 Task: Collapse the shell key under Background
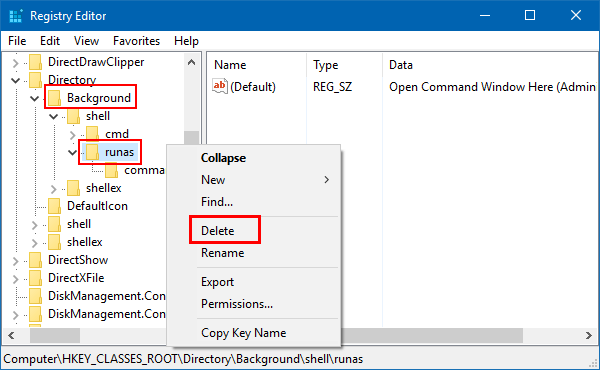coord(54,116)
